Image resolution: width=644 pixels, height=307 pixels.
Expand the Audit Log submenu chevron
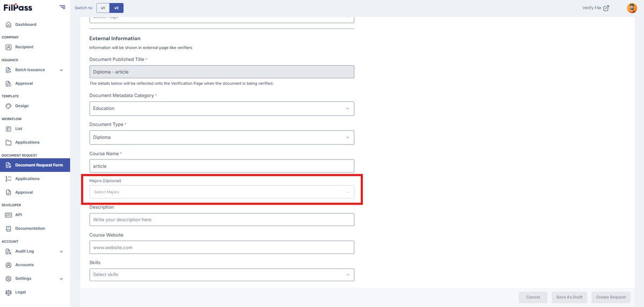(61, 252)
